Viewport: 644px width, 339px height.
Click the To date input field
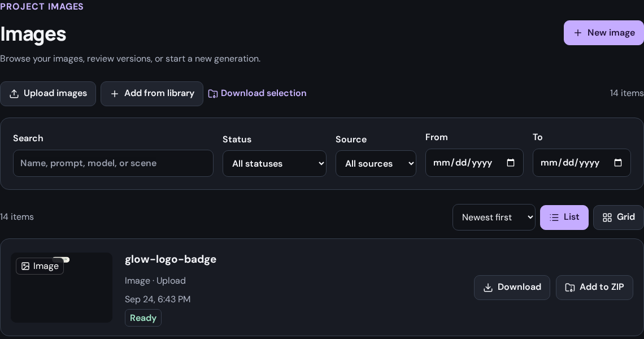[581, 163]
